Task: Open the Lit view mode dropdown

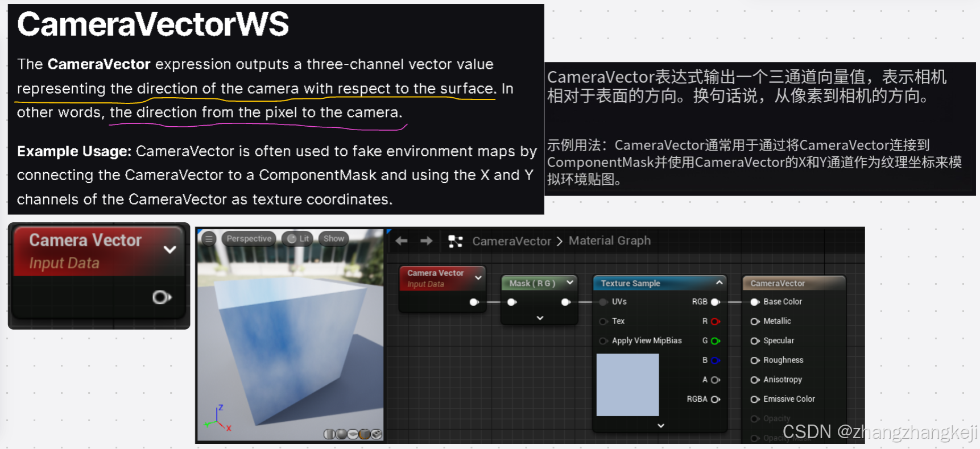Action: [x=298, y=239]
